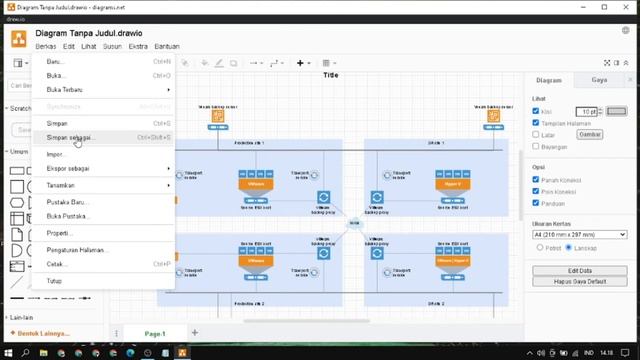Collapse the Umum shapes section

tap(17, 152)
